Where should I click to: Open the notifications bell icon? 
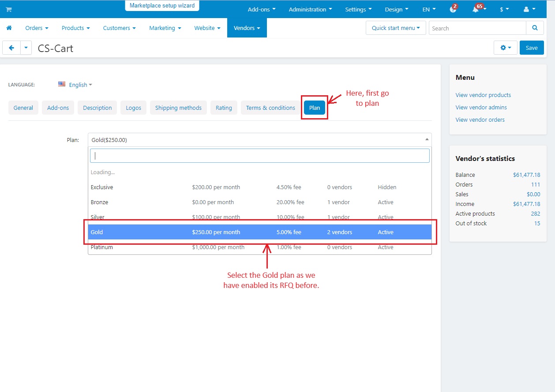[476, 9]
